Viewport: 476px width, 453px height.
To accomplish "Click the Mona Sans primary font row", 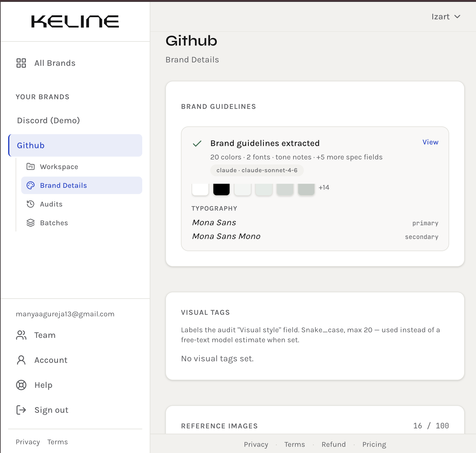I will 315,223.
